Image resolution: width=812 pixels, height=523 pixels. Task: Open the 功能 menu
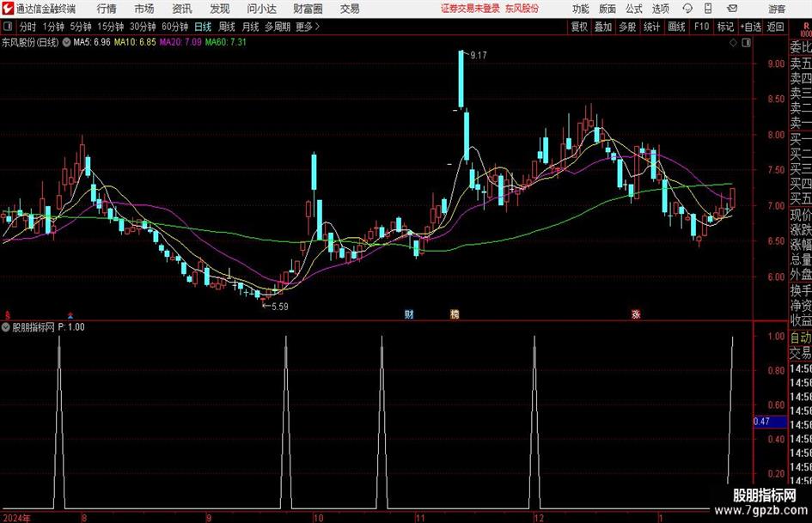581,9
